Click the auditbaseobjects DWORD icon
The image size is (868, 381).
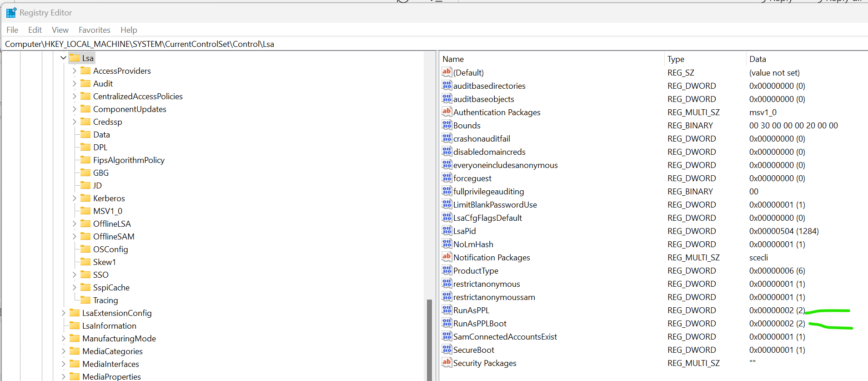(x=447, y=98)
